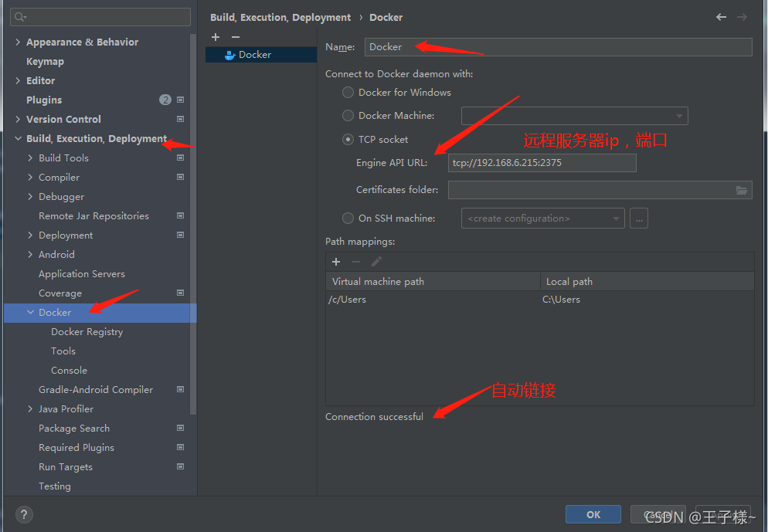Viewport: 768px width, 532px height.
Task: Open Docker Tools settings page
Action: (x=63, y=351)
